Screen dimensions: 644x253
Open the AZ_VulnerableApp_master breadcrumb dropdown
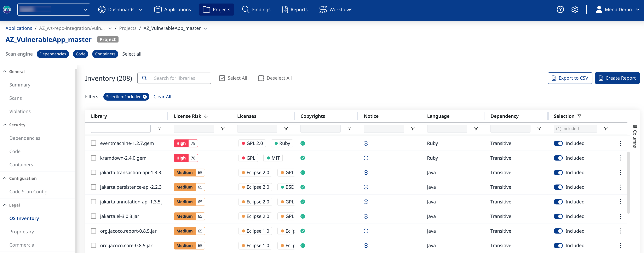coord(206,29)
